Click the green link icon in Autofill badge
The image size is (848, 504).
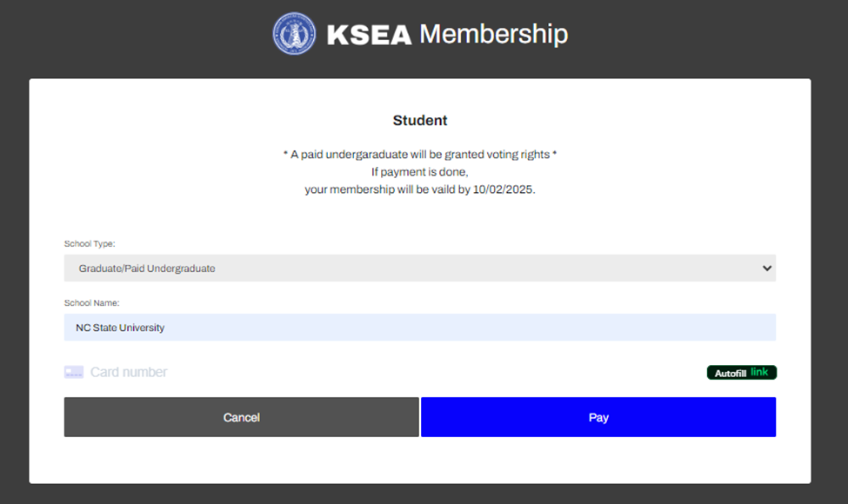pyautogui.click(x=759, y=372)
